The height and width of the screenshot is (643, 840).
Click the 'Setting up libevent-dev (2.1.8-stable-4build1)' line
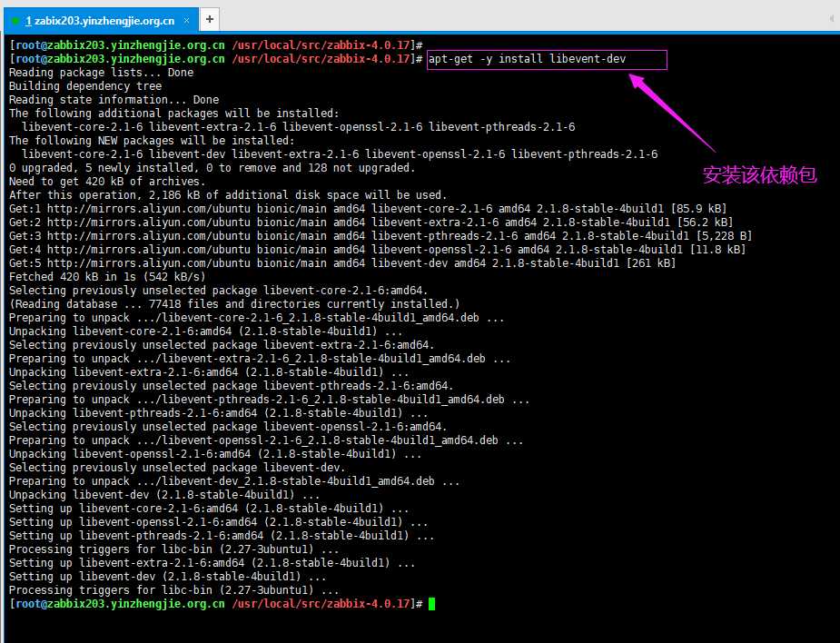(168, 577)
